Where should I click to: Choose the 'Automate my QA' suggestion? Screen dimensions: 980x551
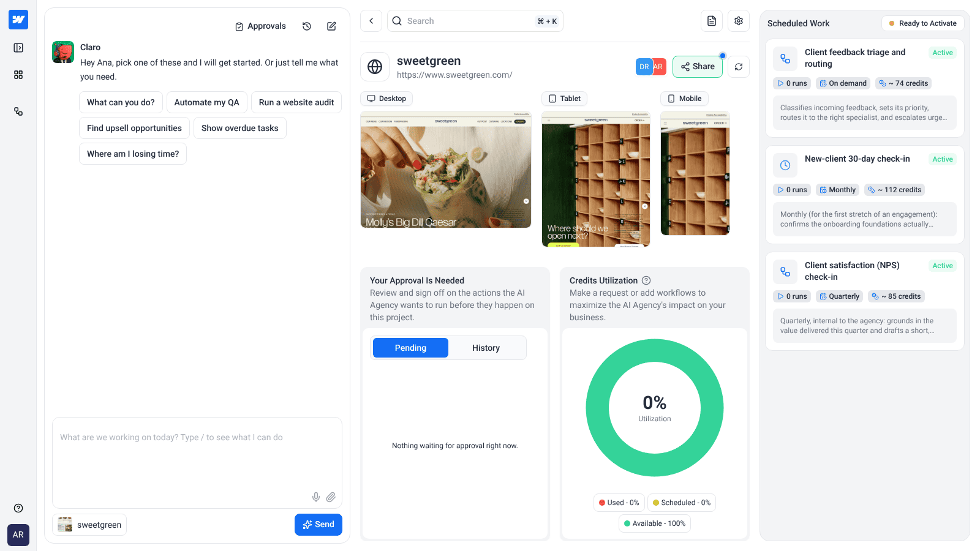pos(207,102)
